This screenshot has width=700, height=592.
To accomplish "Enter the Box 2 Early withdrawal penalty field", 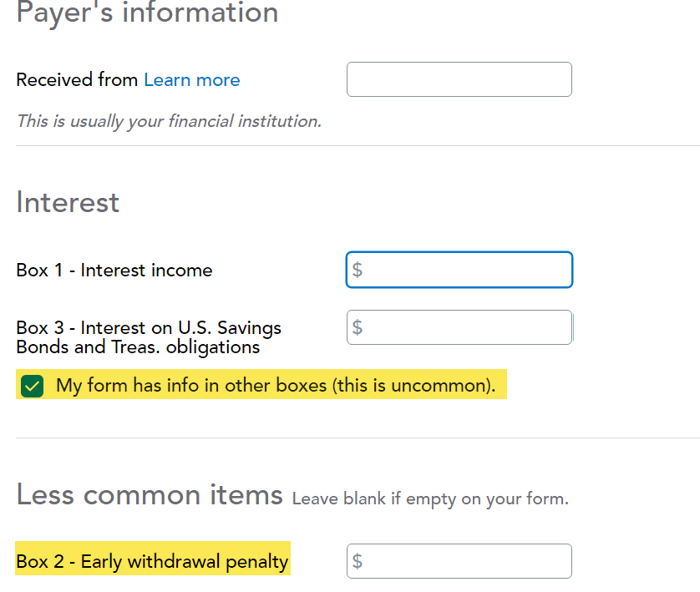I will (468, 561).
